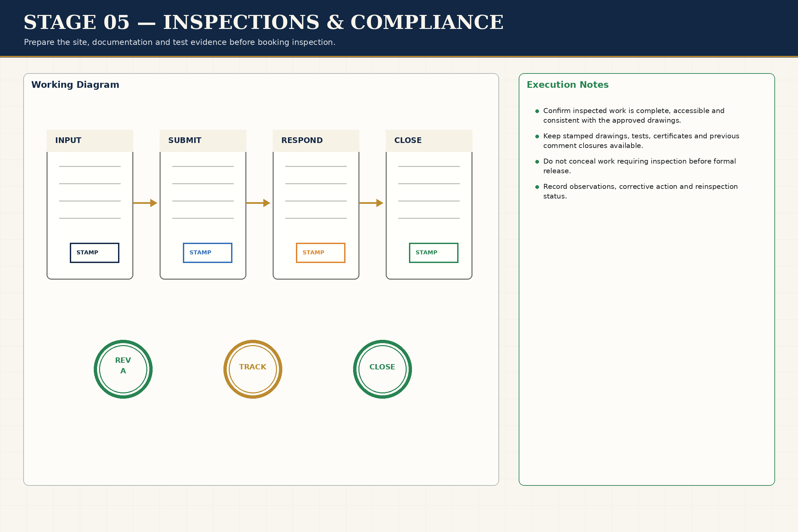The height and width of the screenshot is (532, 798).
Task: Click the arrow between RESPOND and CLOSE cards
Action: click(x=371, y=203)
